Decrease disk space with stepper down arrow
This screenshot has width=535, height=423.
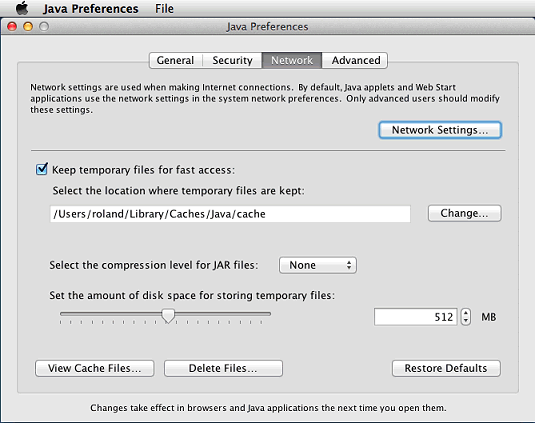click(x=466, y=321)
